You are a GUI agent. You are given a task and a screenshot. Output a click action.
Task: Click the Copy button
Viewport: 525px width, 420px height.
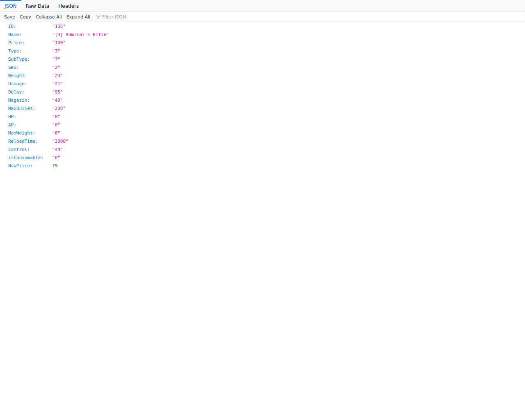pos(25,17)
